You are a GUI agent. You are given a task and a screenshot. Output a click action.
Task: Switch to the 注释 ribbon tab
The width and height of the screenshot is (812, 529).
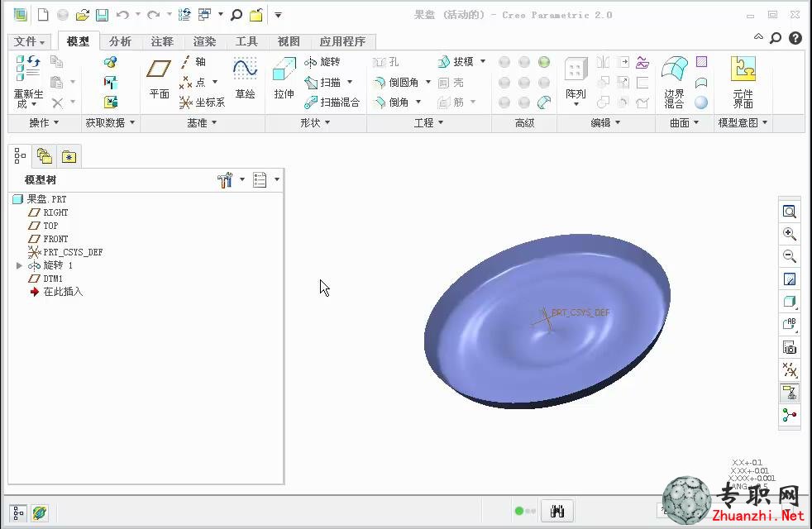(162, 41)
